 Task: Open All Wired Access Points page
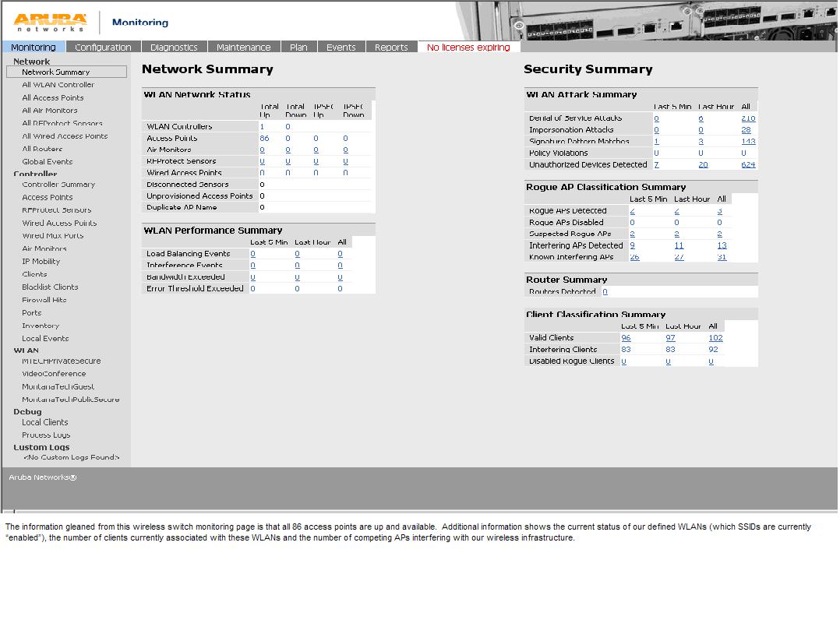pos(65,136)
